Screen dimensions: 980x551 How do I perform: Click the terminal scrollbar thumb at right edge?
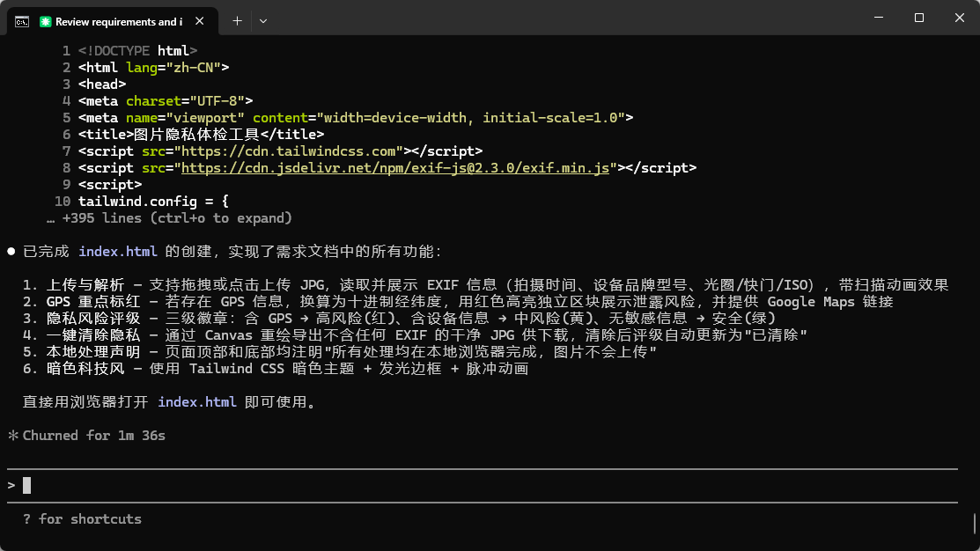point(975,524)
